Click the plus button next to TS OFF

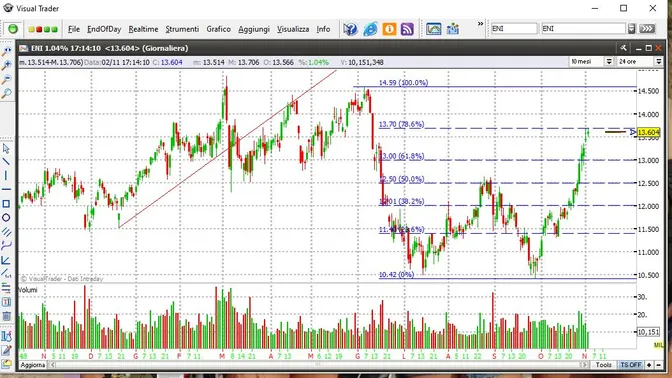click(x=649, y=365)
